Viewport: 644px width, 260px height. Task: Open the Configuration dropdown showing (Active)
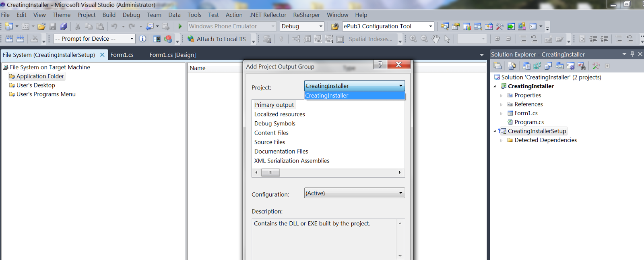point(354,193)
